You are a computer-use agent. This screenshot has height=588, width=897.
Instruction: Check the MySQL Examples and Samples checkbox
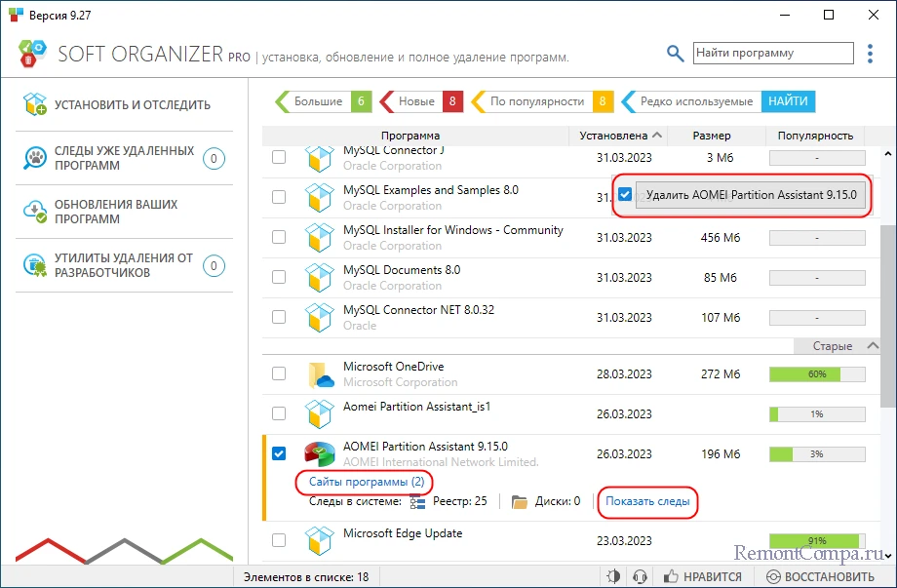(x=279, y=197)
